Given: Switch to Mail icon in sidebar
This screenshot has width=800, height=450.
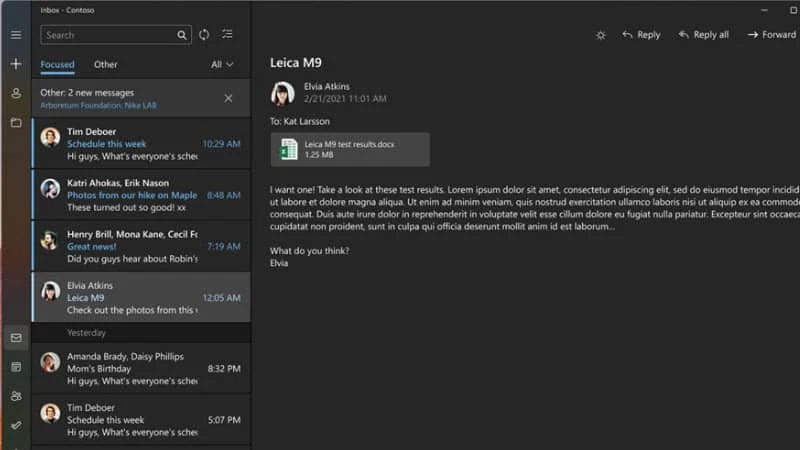Looking at the screenshot, I should (x=16, y=338).
